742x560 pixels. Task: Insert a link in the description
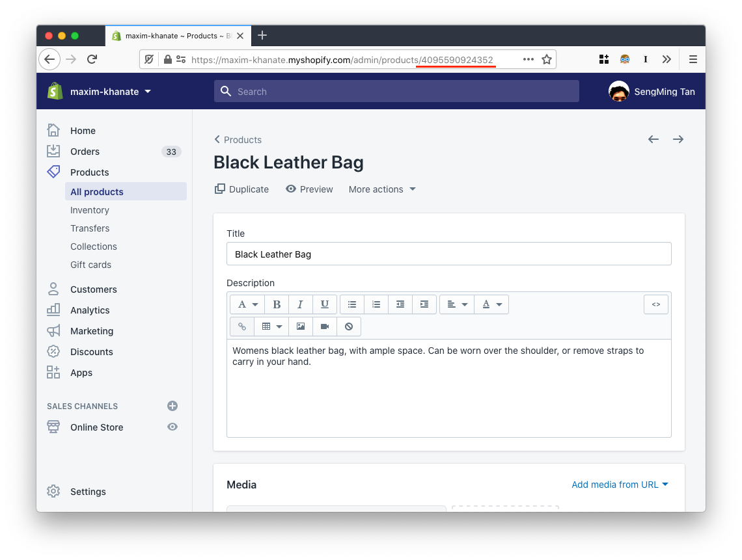(x=241, y=326)
